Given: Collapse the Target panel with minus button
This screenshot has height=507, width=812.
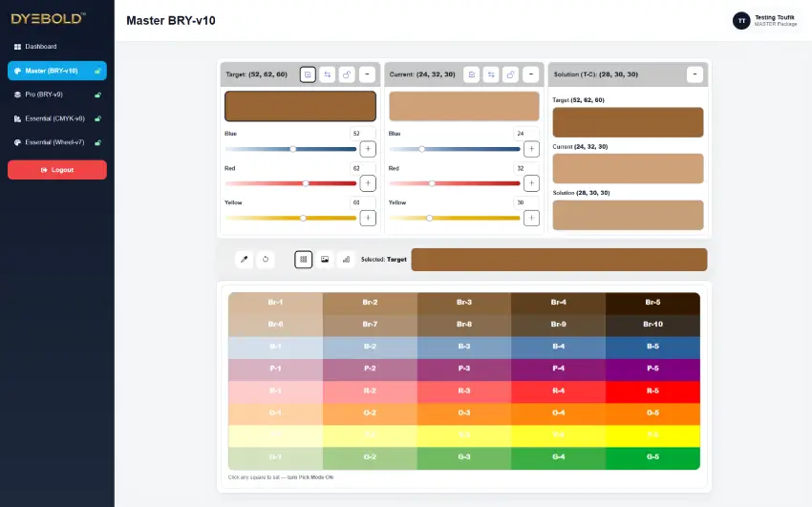Looking at the screenshot, I should (367, 74).
